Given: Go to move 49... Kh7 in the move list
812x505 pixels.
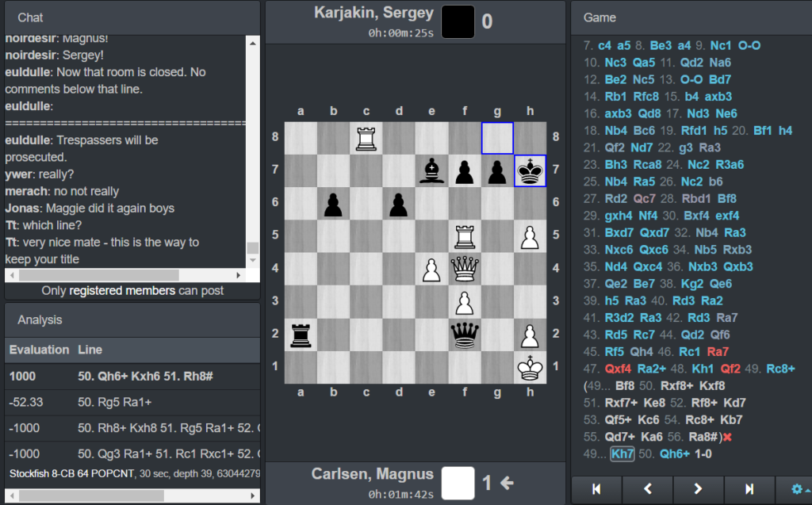Looking at the screenshot, I should (622, 453).
